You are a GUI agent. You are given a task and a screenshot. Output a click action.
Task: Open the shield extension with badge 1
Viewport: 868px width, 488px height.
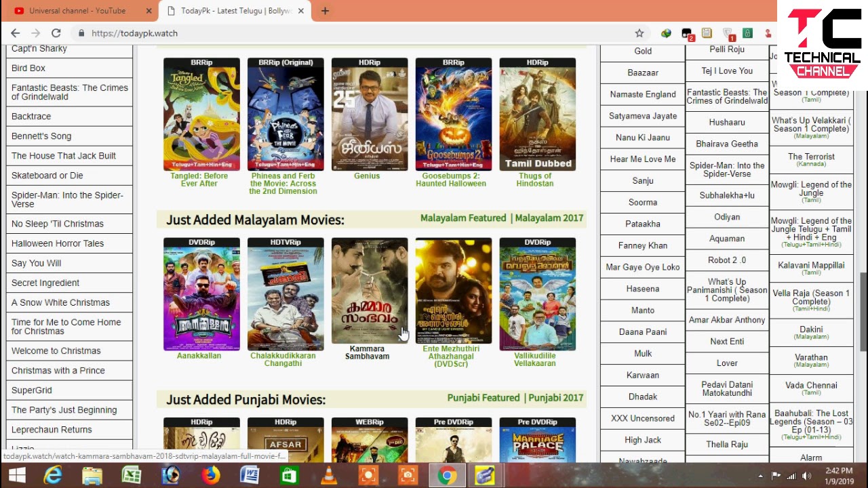click(728, 34)
